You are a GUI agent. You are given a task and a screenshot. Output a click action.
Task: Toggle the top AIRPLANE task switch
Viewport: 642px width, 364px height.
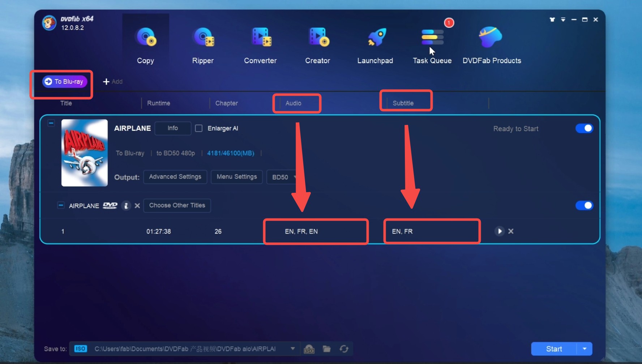pos(584,128)
